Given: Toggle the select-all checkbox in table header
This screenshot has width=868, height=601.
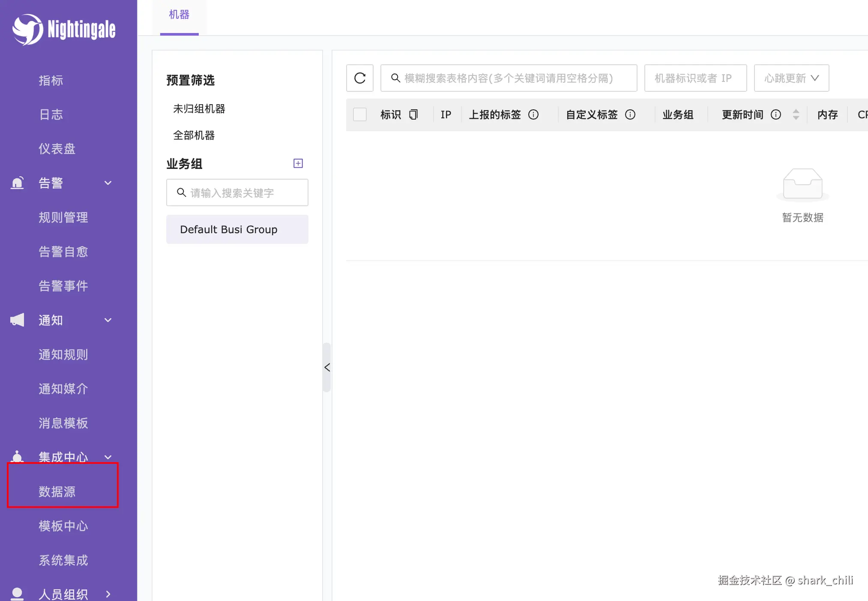Looking at the screenshot, I should (x=360, y=114).
